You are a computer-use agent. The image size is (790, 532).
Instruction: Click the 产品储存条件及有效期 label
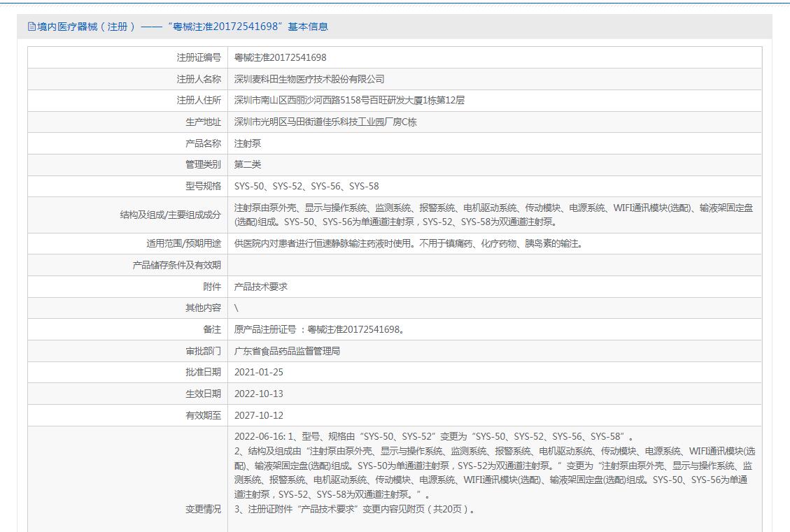point(176,265)
